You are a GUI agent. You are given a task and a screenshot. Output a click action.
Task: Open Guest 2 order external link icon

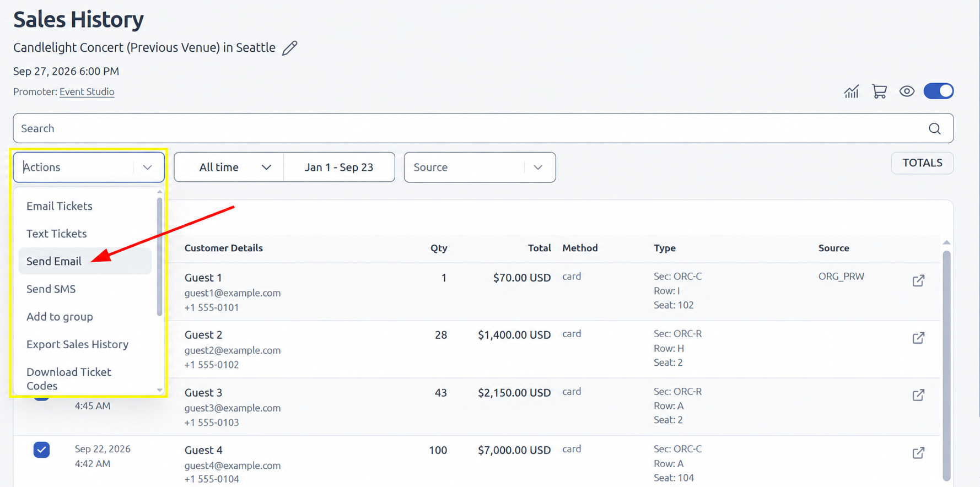tap(918, 338)
